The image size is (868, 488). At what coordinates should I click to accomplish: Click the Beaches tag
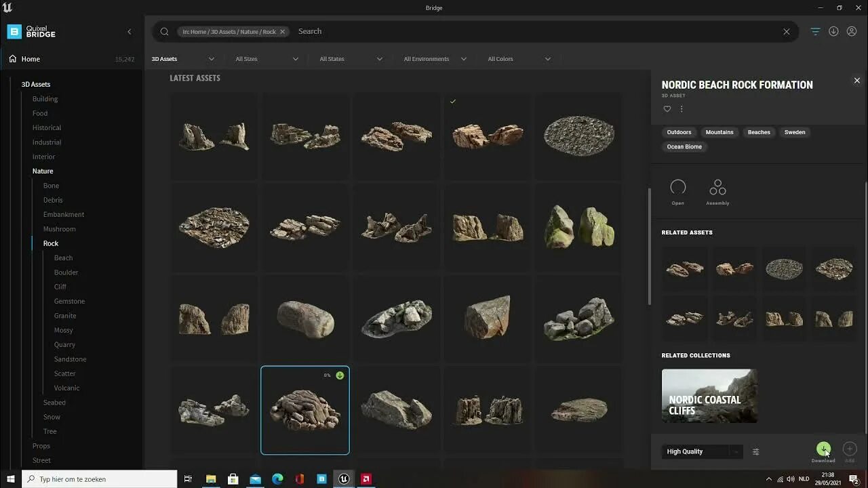pyautogui.click(x=759, y=132)
